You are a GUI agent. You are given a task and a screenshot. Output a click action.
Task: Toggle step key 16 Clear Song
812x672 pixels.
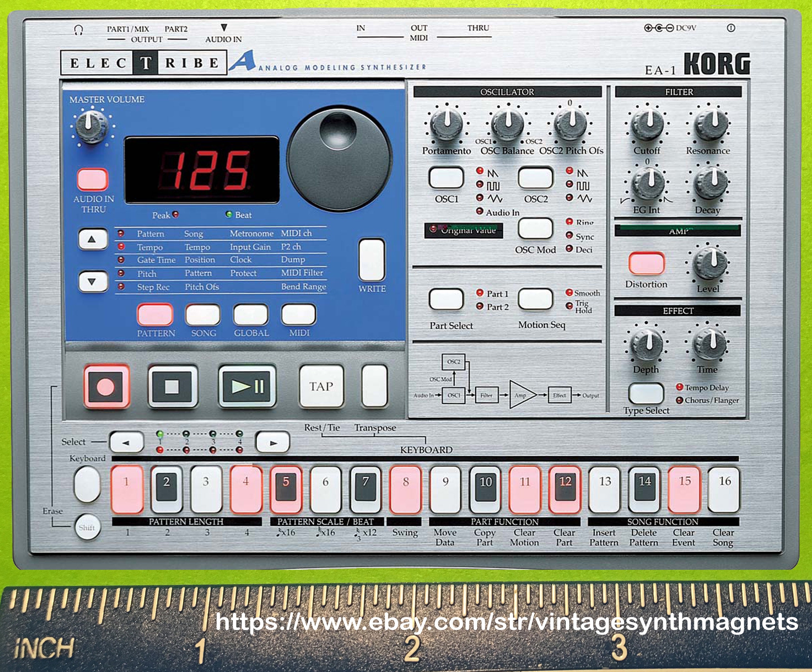pos(724,490)
